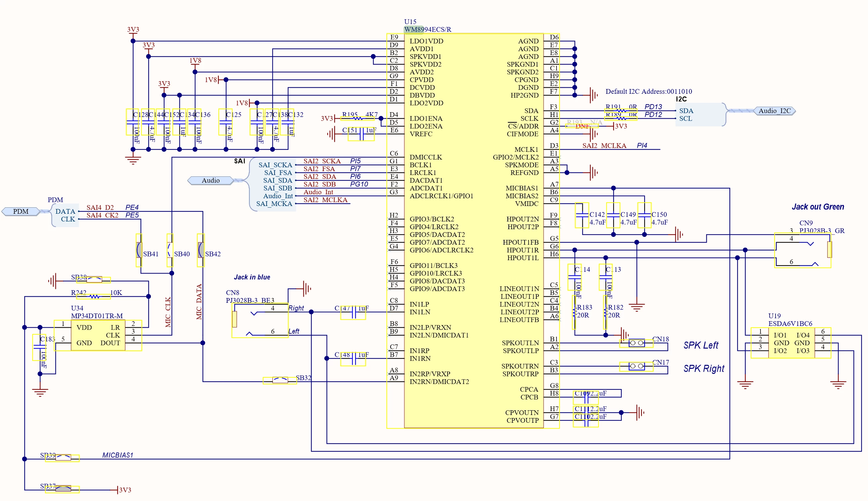Pick the SB32 solder bridge symbol
The width and height of the screenshot is (868, 501).
click(x=280, y=380)
